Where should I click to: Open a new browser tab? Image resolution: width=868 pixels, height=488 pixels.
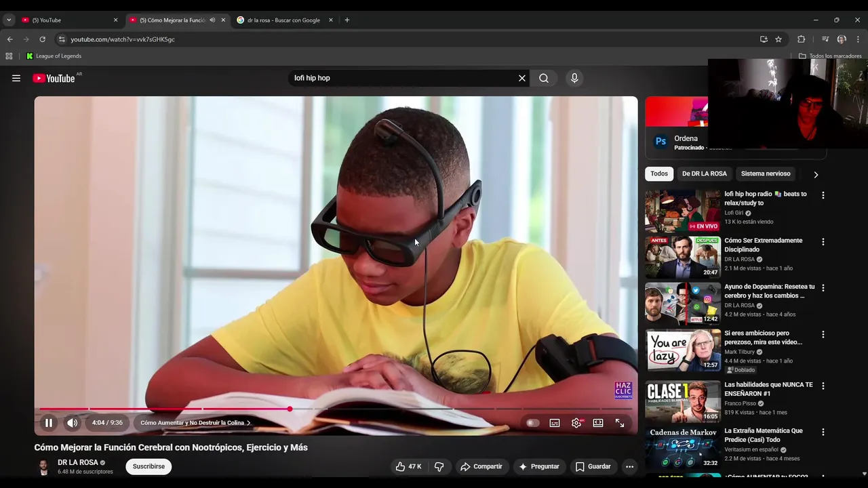click(x=347, y=20)
